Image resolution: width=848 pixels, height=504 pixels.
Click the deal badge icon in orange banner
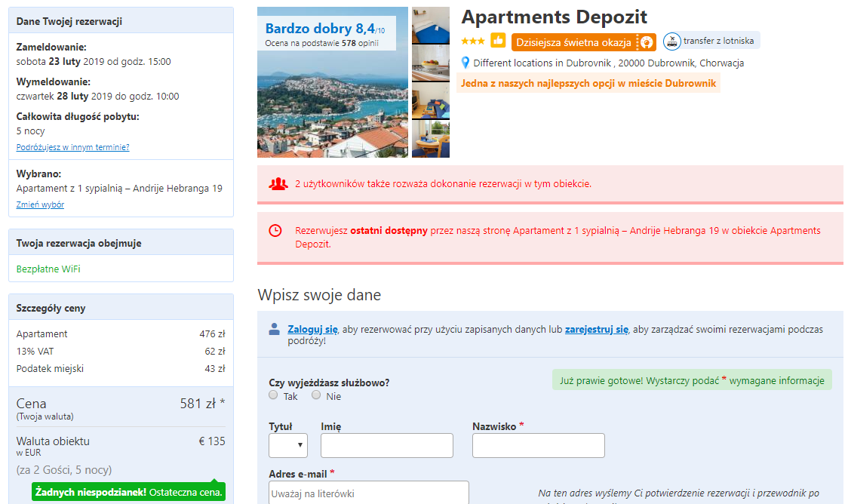(x=646, y=42)
